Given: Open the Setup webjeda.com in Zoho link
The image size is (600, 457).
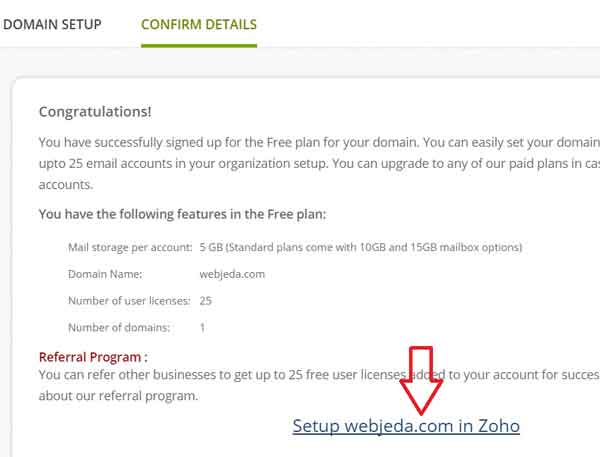Looking at the screenshot, I should pyautogui.click(x=406, y=426).
